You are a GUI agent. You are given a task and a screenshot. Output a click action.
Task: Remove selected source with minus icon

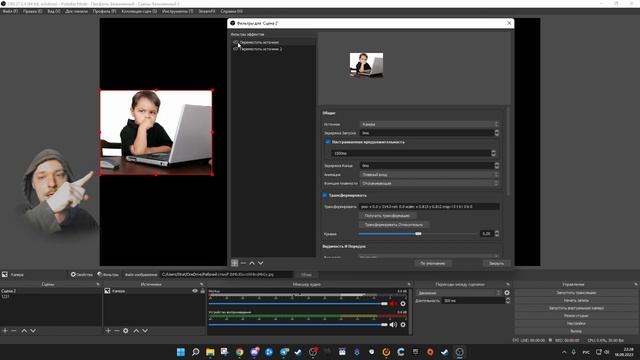117,331
